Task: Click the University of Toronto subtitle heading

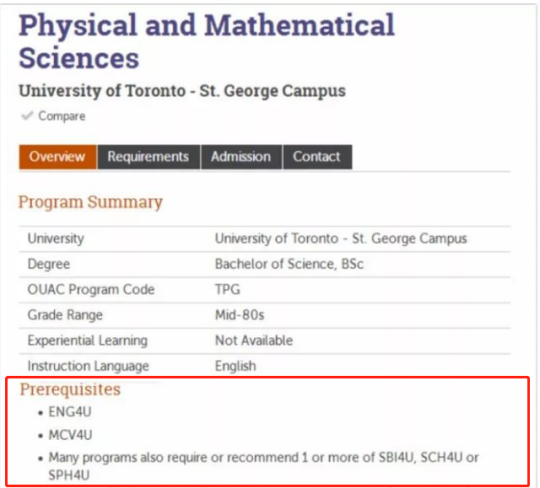Action: (x=182, y=91)
